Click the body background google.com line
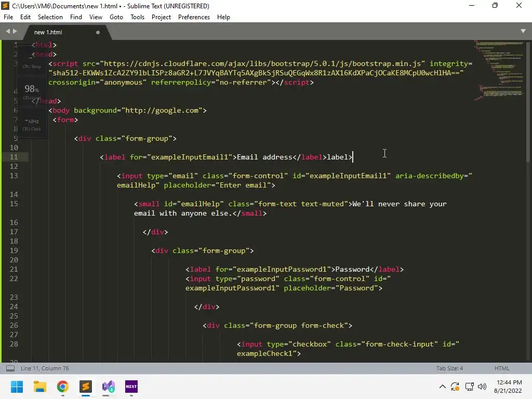Viewport: 532px width, 399px height. [127, 110]
